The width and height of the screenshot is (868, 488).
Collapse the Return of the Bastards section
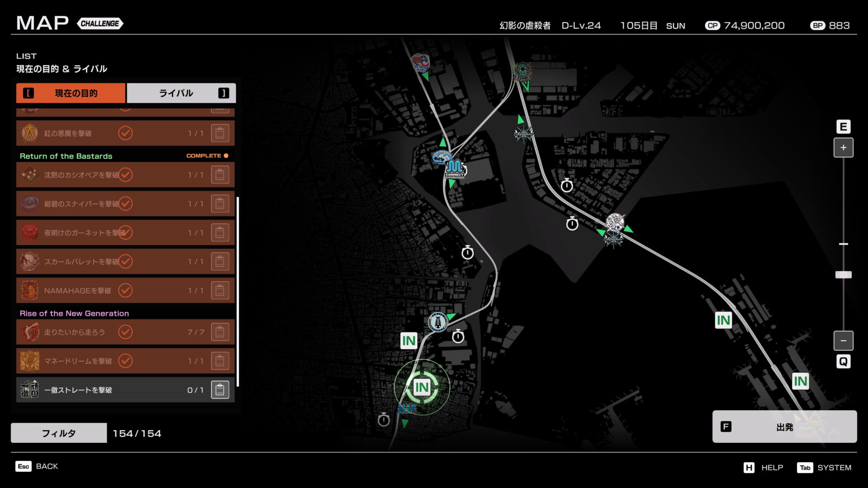pos(66,156)
